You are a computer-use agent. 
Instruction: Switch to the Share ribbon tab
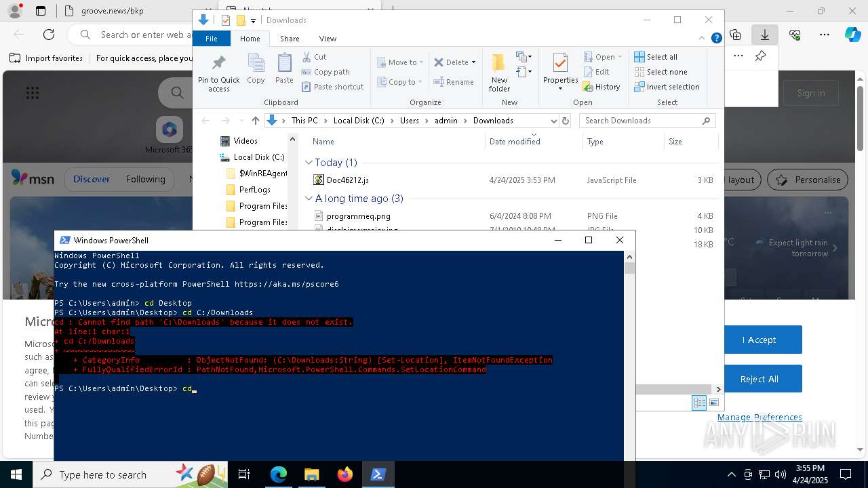(x=290, y=39)
